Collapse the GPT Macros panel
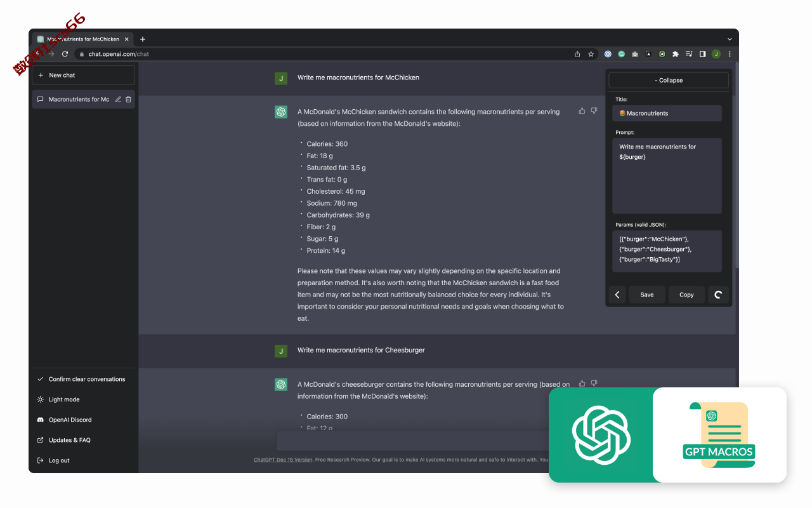Screen dimensions: 812x508 pyautogui.click(x=669, y=80)
